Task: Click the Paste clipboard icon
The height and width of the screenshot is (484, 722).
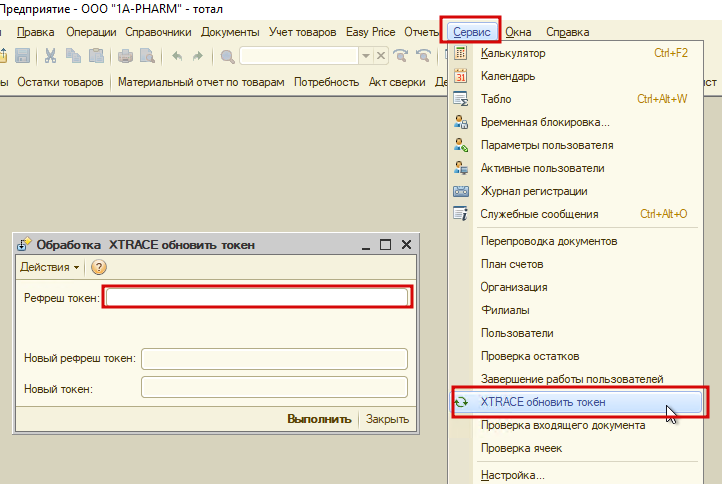Action: pos(96,56)
